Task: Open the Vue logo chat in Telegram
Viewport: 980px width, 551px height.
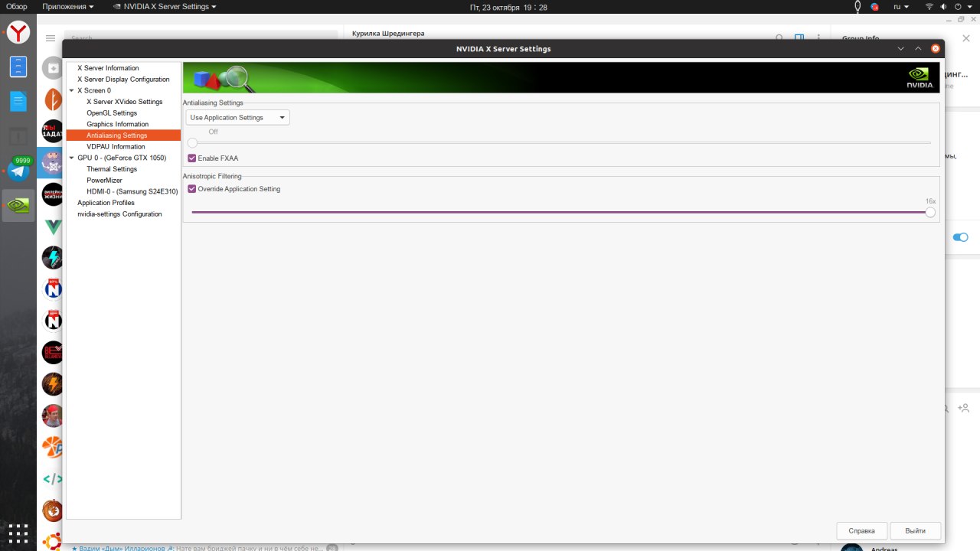Action: [x=52, y=226]
